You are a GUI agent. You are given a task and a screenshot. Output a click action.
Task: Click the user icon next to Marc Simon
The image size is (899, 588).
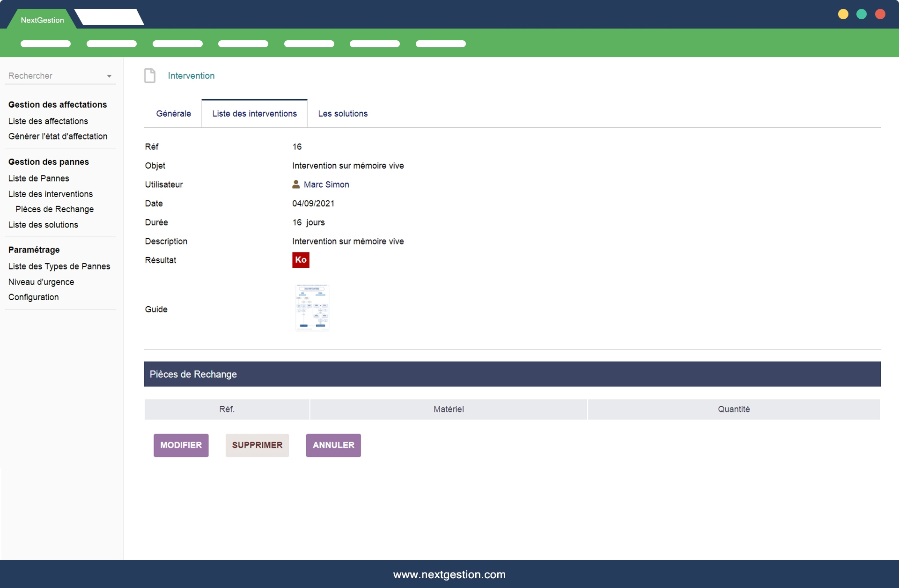[x=296, y=184]
